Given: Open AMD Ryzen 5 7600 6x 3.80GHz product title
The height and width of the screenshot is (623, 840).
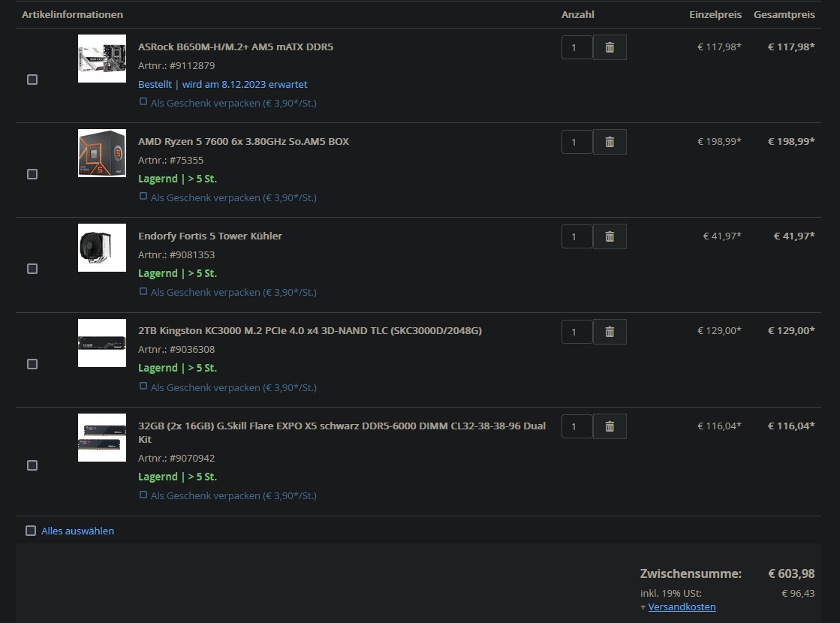Looking at the screenshot, I should coord(244,141).
